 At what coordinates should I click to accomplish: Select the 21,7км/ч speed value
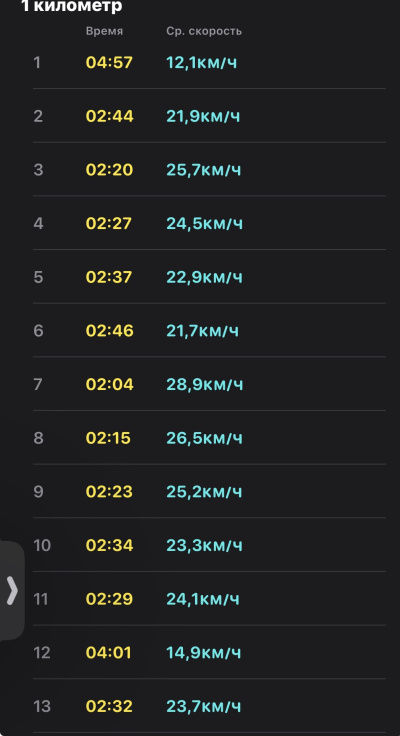coord(202,331)
